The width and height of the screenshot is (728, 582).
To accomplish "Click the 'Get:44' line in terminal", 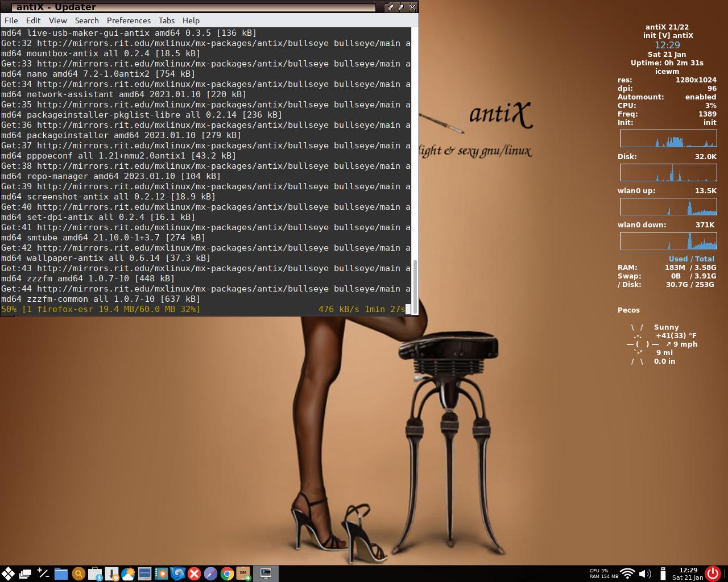I will pos(205,289).
